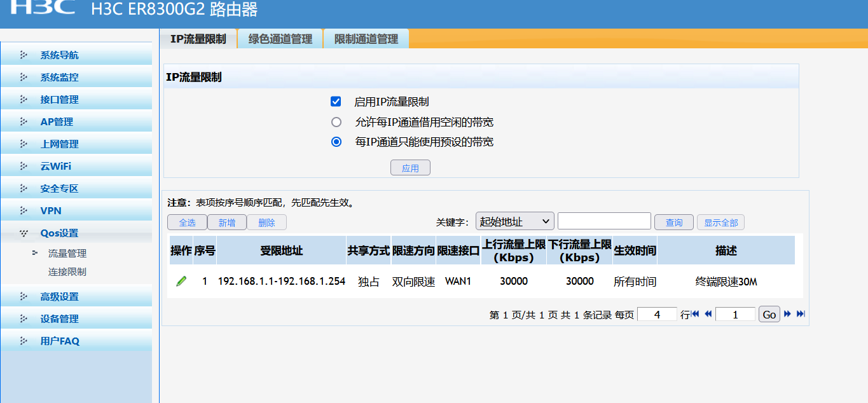The width and height of the screenshot is (868, 403).
Task: Click the WAN1 interface cell
Action: click(x=458, y=281)
